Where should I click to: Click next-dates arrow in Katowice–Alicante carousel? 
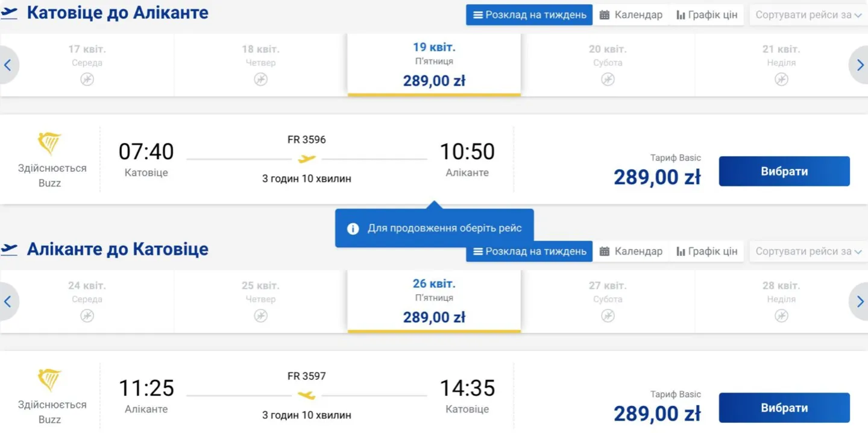pyautogui.click(x=860, y=65)
